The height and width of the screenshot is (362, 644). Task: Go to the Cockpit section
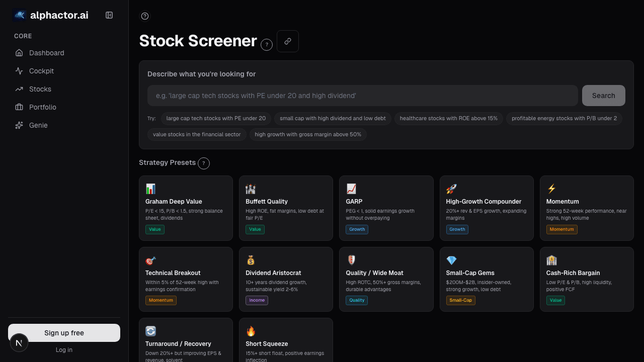pyautogui.click(x=64, y=71)
